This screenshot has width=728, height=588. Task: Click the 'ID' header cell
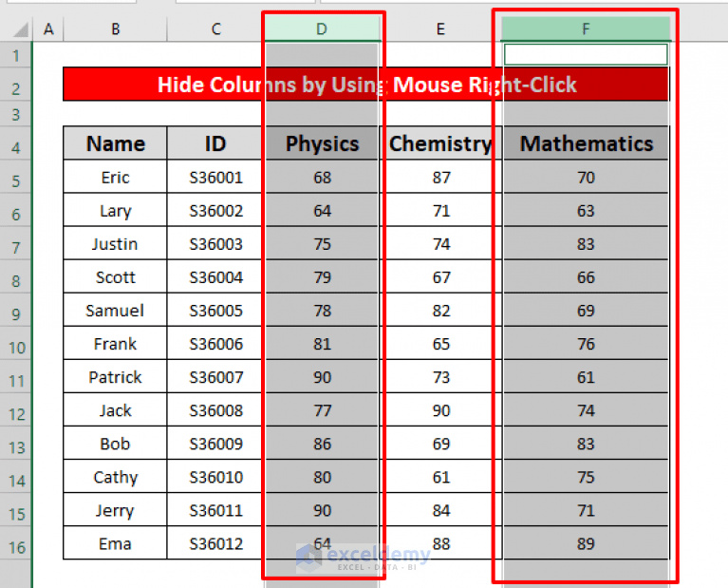[215, 143]
